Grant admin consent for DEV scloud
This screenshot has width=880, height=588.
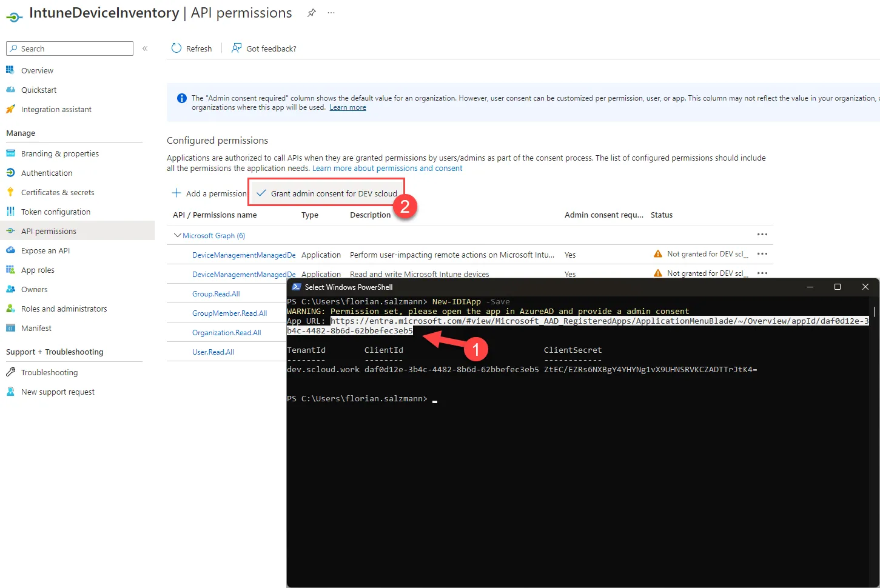(x=327, y=193)
